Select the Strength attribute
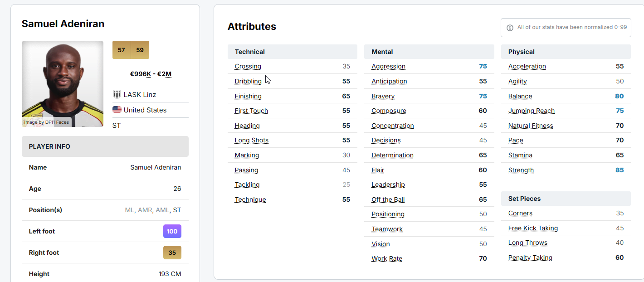The image size is (644, 282). pos(521,170)
